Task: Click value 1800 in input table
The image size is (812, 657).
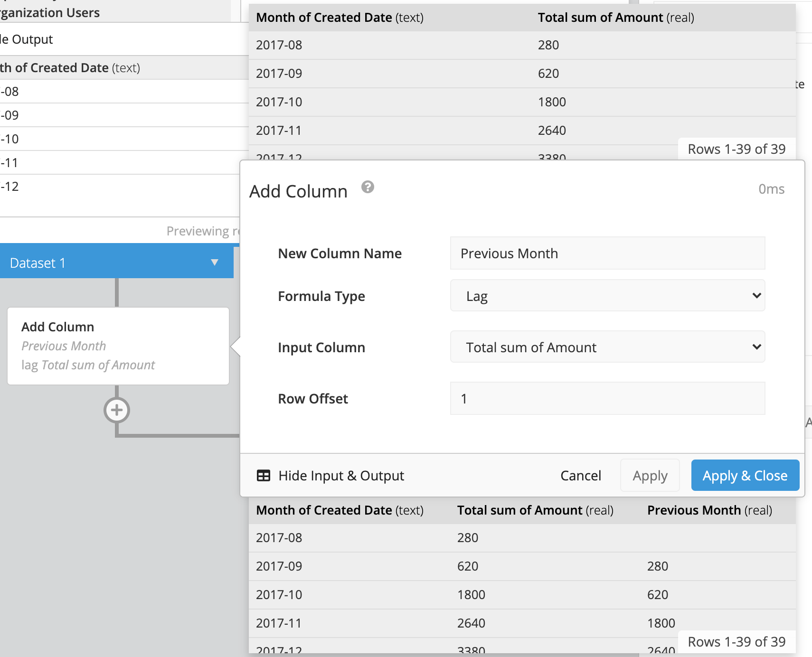Action: [x=552, y=102]
